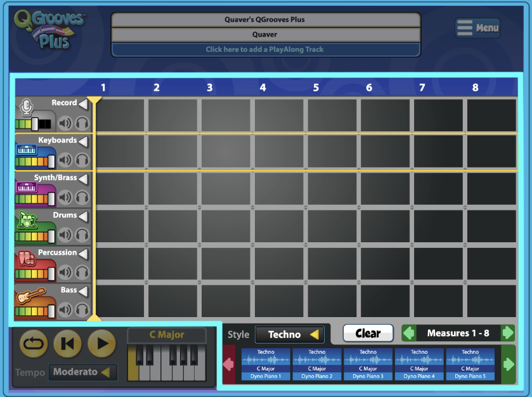532x397 pixels.
Task: Click the Measures 1 - 8 label
Action: [x=458, y=333]
